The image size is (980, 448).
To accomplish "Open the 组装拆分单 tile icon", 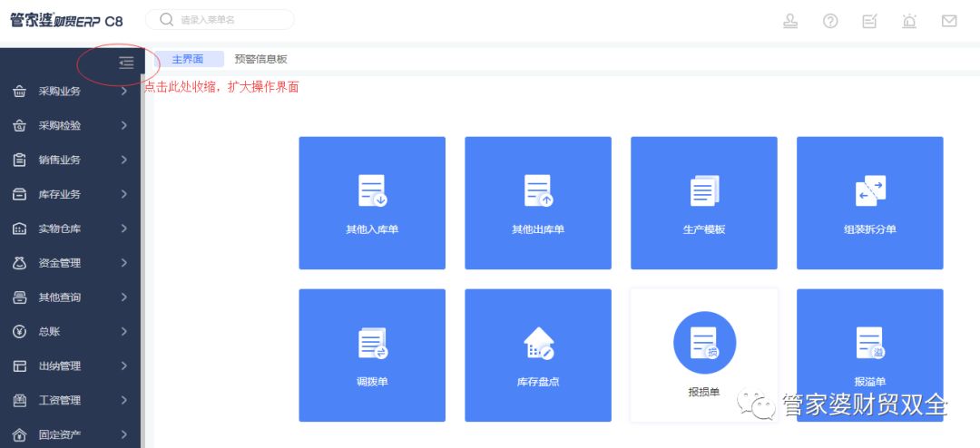I will tap(870, 190).
